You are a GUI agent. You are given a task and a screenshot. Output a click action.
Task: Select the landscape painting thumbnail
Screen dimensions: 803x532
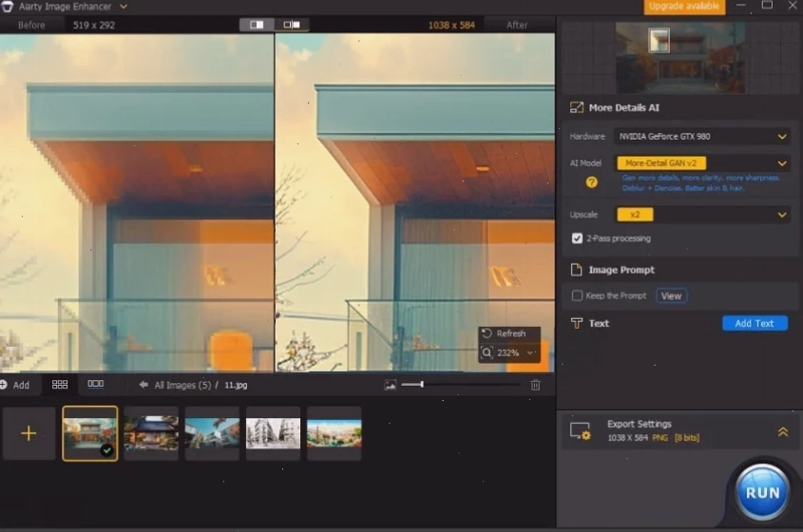point(334,434)
